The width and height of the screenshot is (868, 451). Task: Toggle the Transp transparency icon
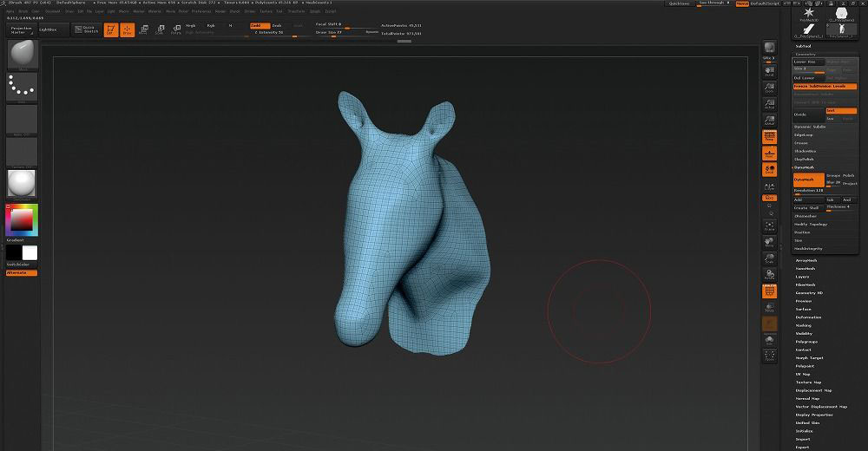pyautogui.click(x=769, y=308)
